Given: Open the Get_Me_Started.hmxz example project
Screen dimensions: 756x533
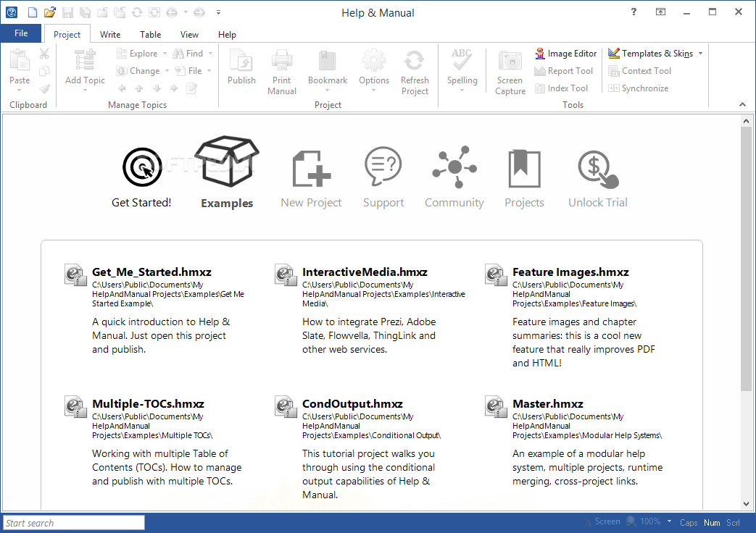Looking at the screenshot, I should pyautogui.click(x=151, y=272).
